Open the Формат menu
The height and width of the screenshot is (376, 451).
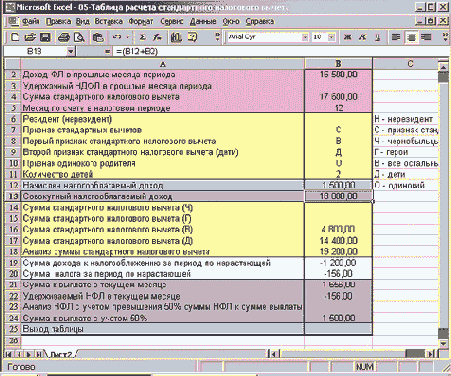coord(141,21)
